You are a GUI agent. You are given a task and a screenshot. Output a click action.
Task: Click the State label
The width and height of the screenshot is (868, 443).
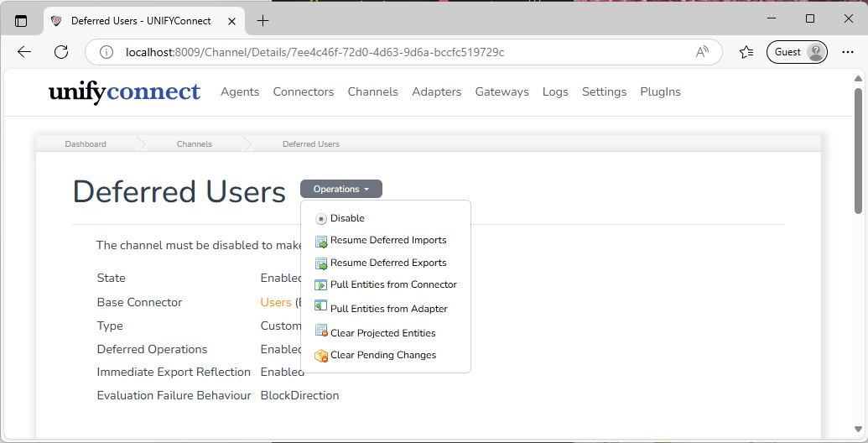[x=112, y=278]
